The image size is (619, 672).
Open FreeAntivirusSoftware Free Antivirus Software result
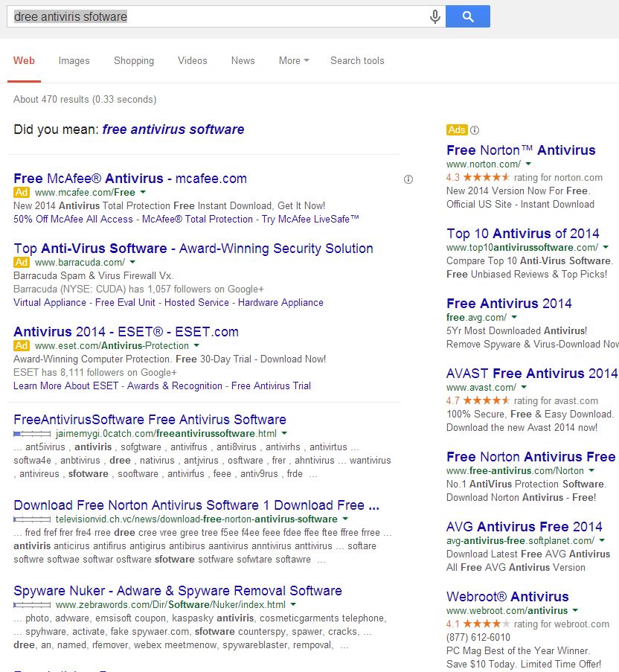coord(150,419)
